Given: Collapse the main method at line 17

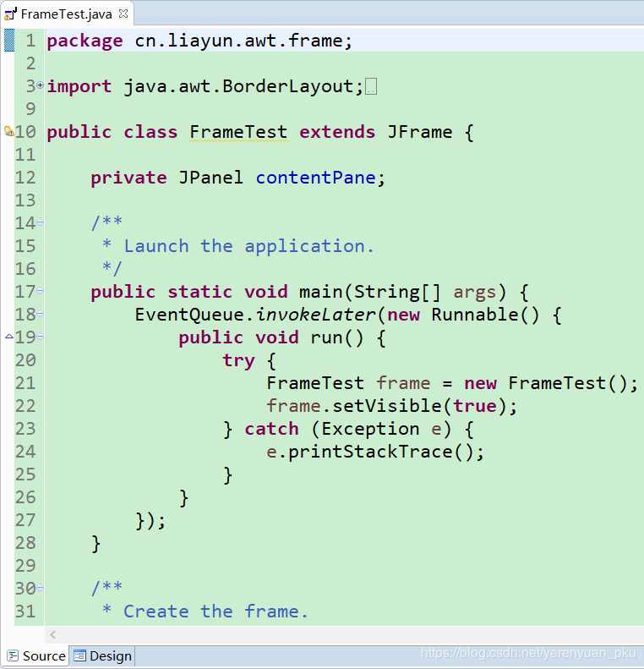Looking at the screenshot, I should click(x=40, y=291).
